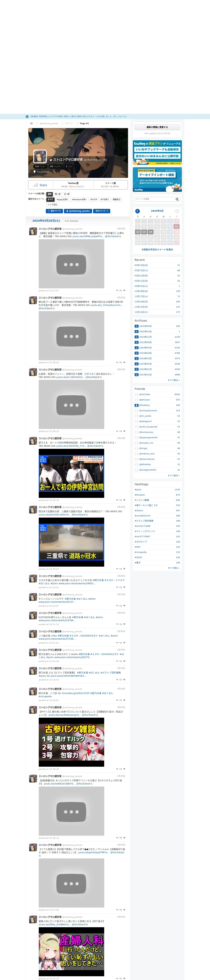This screenshot has width=210, height=980.
Task: Click the アーカイブインポート機能 banner
Action: [157, 180]
